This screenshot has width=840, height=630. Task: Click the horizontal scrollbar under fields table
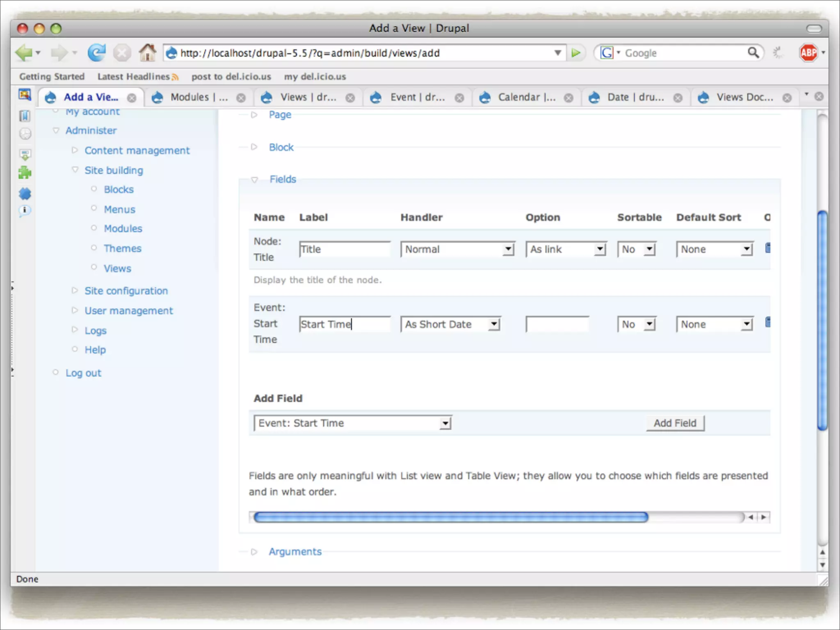[x=450, y=517]
